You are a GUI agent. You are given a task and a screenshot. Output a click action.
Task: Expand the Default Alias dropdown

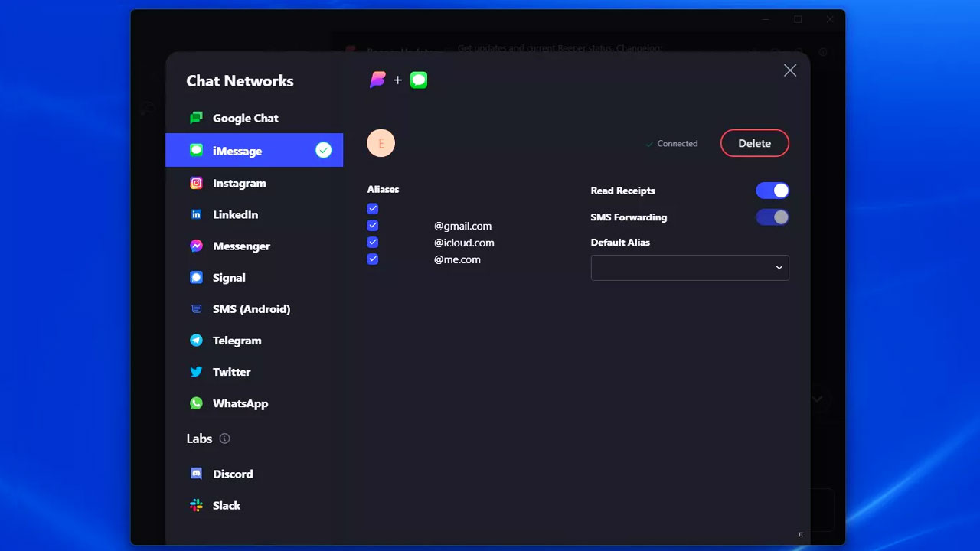click(x=689, y=268)
